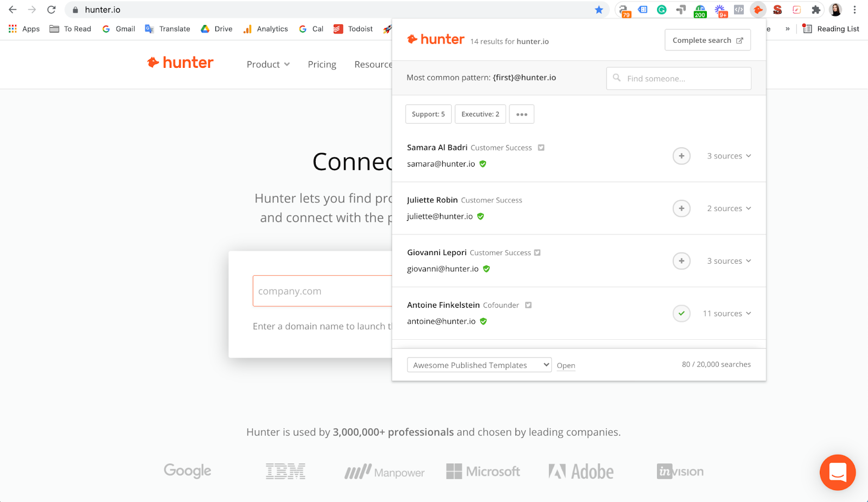Click the extension icon with orange 79 badge
This screenshot has width=868, height=502.
624,10
